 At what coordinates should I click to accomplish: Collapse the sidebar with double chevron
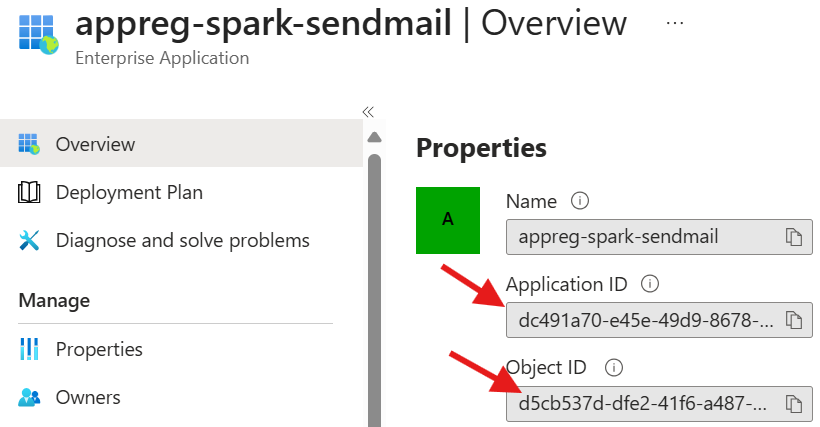click(367, 112)
